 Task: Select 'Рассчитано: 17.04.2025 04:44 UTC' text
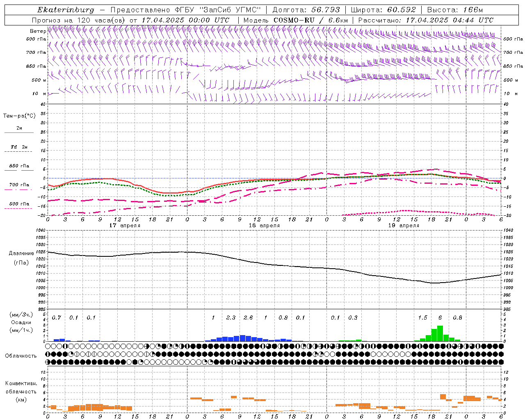pos(426,20)
